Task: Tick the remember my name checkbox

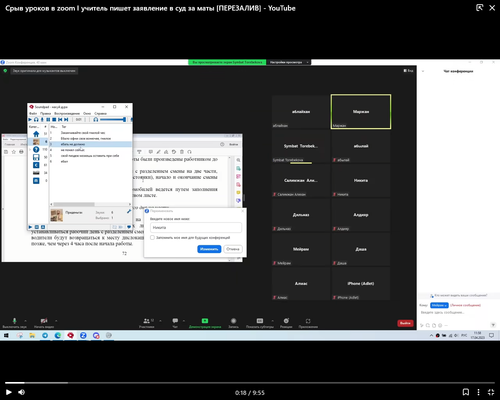Action: (x=152, y=238)
